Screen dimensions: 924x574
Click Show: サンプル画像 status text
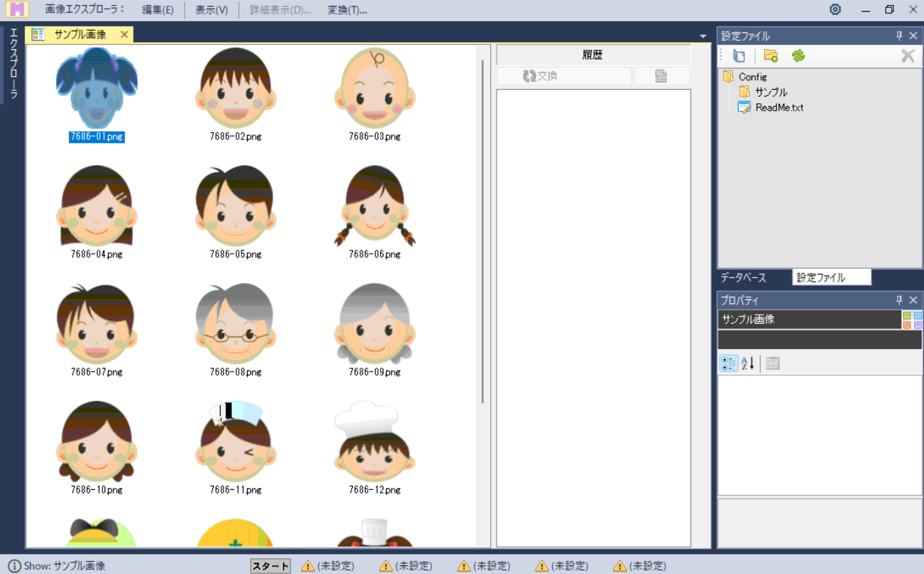64,566
